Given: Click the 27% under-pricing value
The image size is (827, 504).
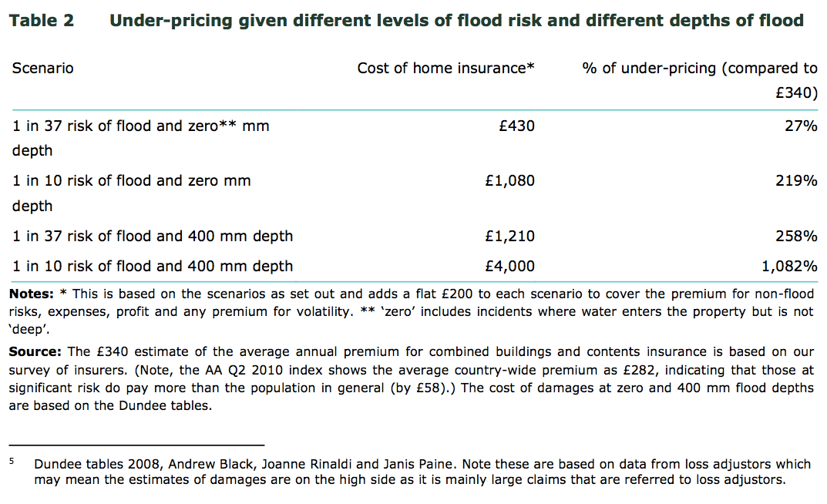Looking at the screenshot, I should [801, 126].
